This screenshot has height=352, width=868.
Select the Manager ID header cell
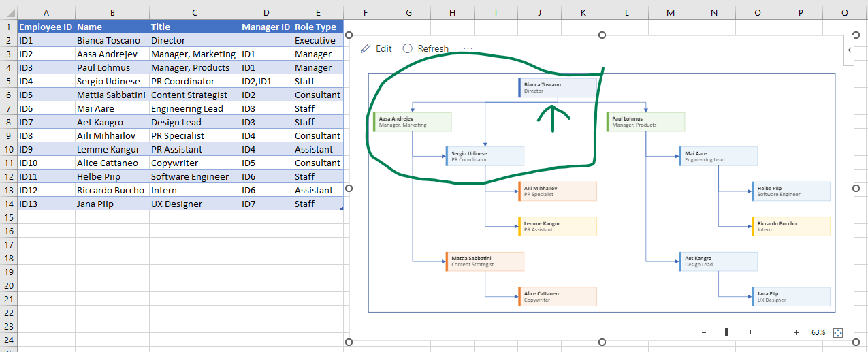point(266,27)
